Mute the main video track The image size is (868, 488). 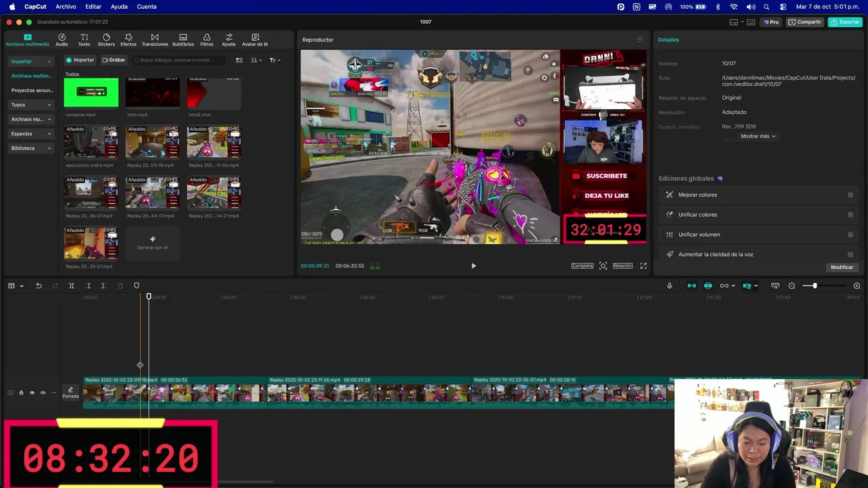click(x=43, y=392)
